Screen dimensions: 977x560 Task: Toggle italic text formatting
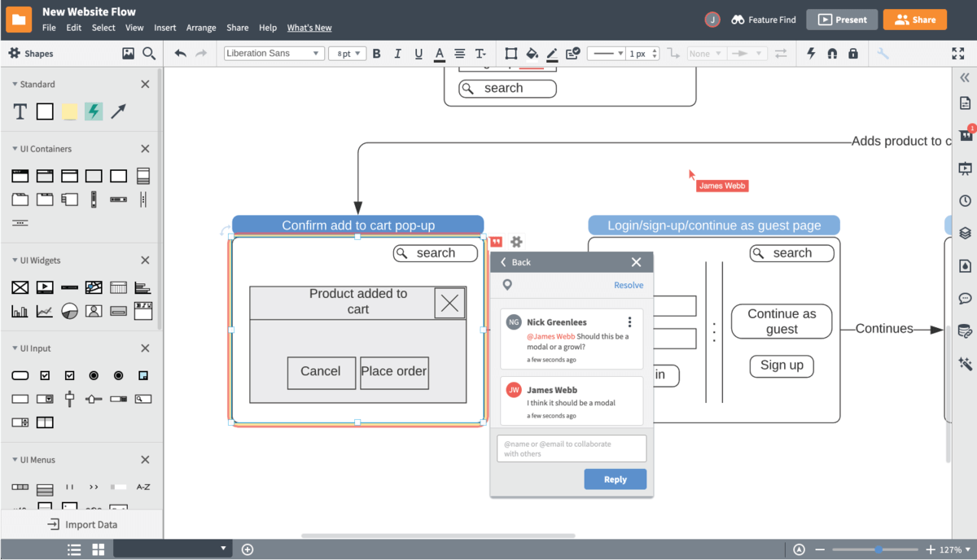click(397, 54)
